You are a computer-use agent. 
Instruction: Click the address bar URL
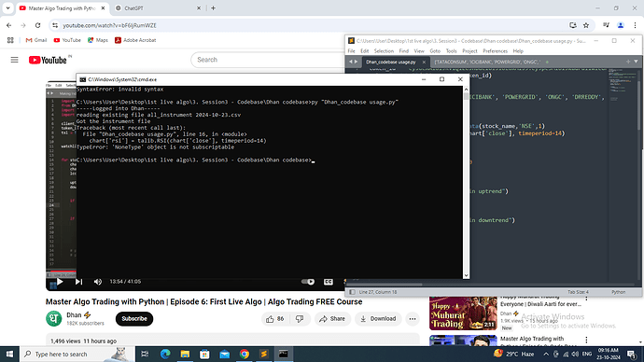tap(109, 25)
